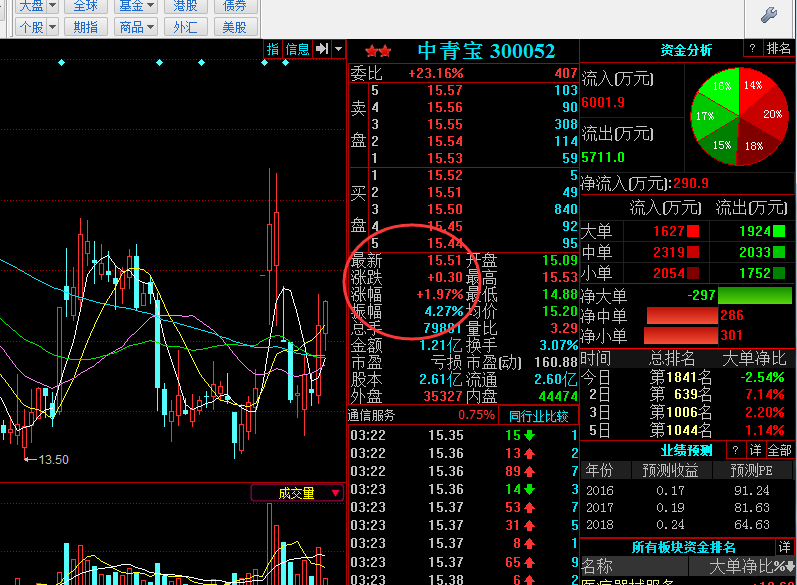Open the 排名 ranking button

tap(779, 48)
